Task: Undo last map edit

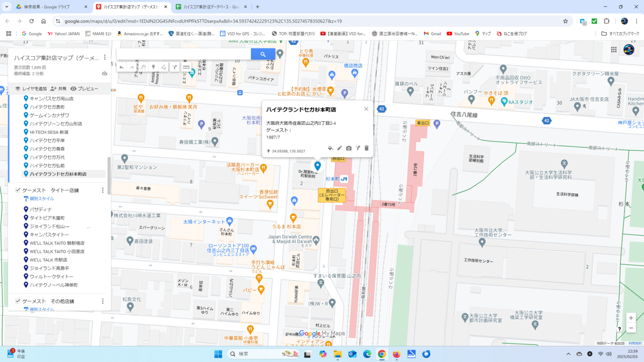Action: point(121,67)
